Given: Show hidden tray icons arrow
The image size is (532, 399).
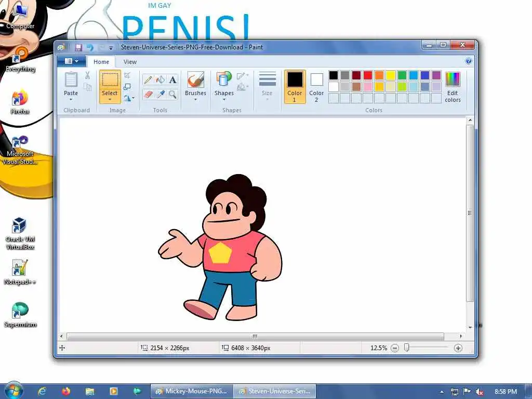Looking at the screenshot, I should [x=442, y=392].
